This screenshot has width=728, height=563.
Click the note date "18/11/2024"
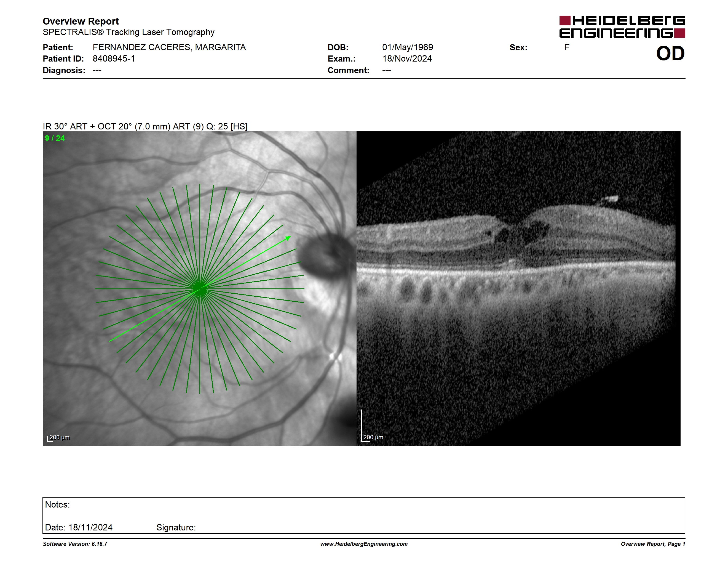point(90,527)
